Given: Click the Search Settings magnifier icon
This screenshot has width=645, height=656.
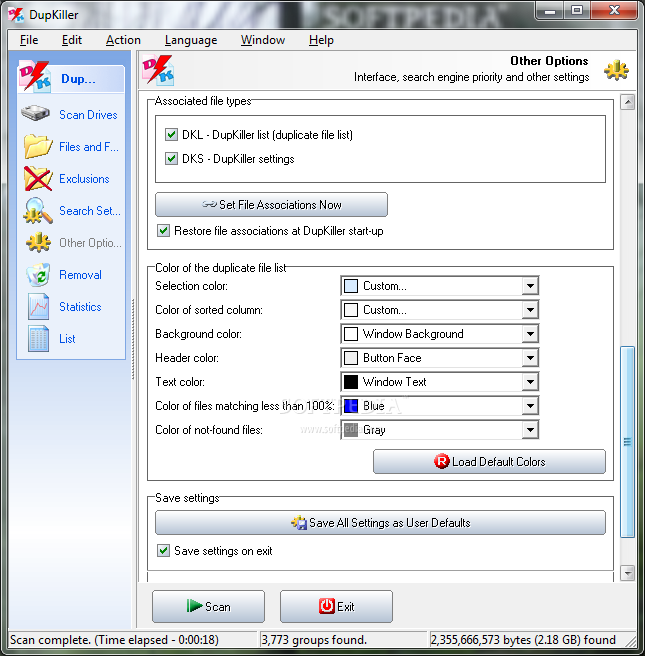Looking at the screenshot, I should 38,210.
